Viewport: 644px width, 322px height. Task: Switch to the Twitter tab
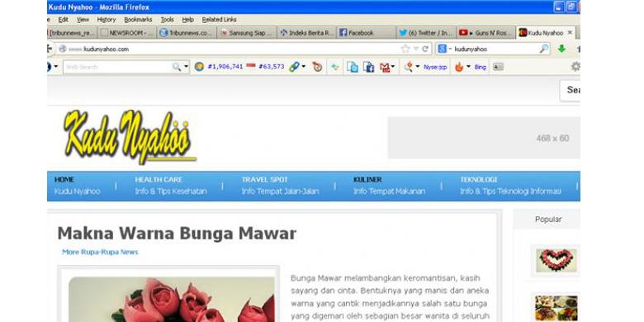click(x=426, y=33)
